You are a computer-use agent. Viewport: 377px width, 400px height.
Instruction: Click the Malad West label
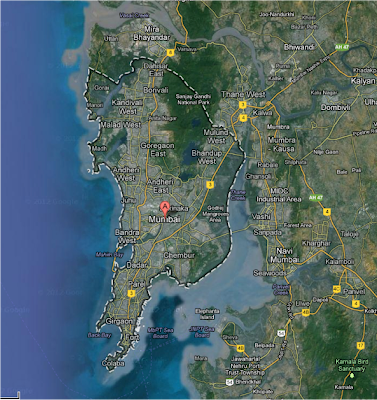[x=121, y=125]
